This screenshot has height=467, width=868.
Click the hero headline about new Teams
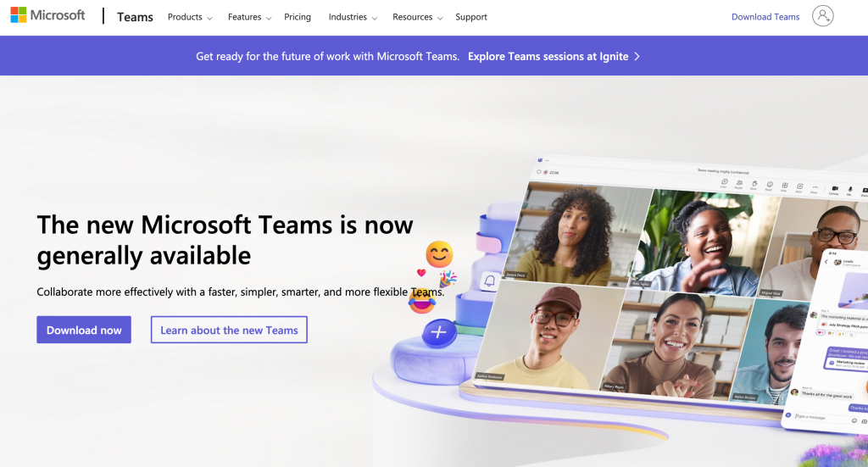pos(225,240)
